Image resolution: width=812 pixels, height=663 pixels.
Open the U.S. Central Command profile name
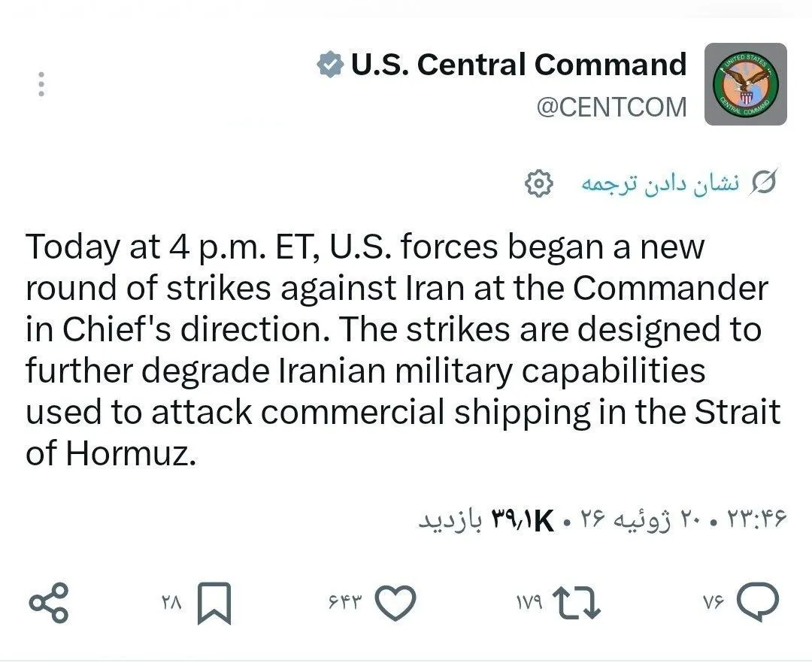tap(519, 65)
